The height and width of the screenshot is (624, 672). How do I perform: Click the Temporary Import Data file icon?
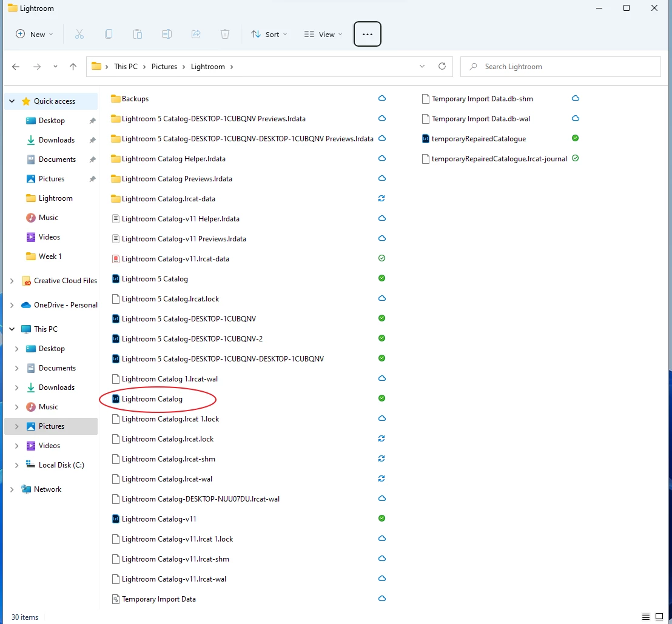click(x=115, y=599)
